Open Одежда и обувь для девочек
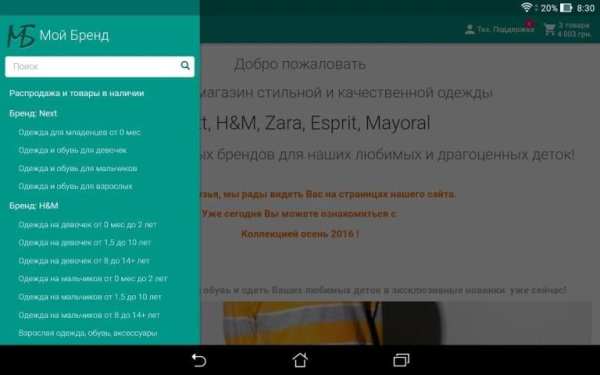Viewport: 600px width, 375px height. click(72, 150)
